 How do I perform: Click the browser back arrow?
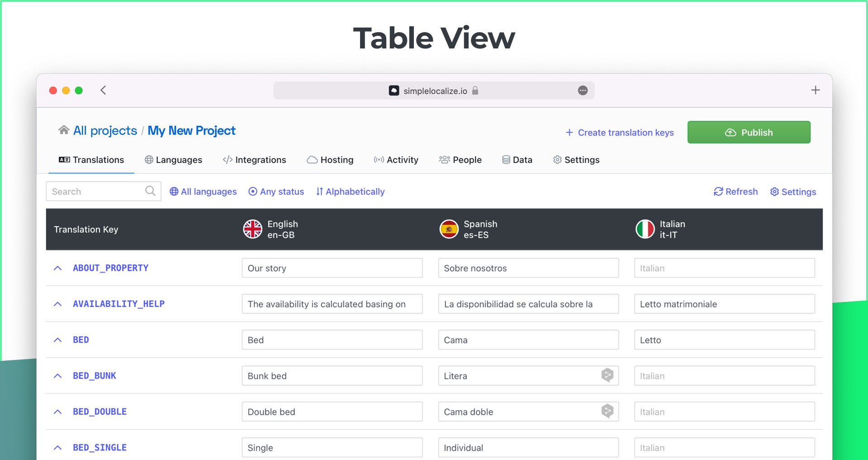(103, 90)
